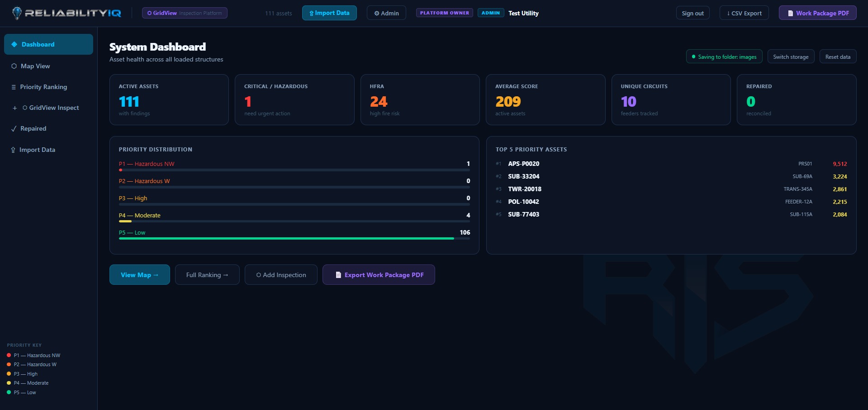Image resolution: width=868 pixels, height=410 pixels.
Task: Open the Admin panel button
Action: pyautogui.click(x=386, y=13)
